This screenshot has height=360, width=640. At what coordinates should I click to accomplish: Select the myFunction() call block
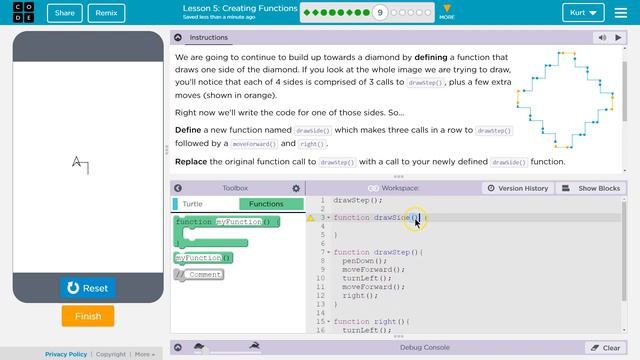click(x=203, y=258)
